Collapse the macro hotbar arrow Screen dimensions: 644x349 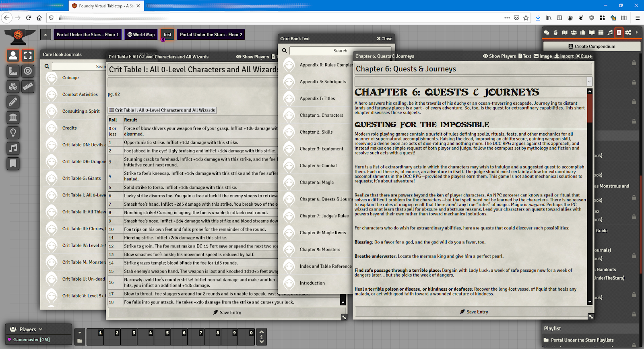tap(80, 333)
